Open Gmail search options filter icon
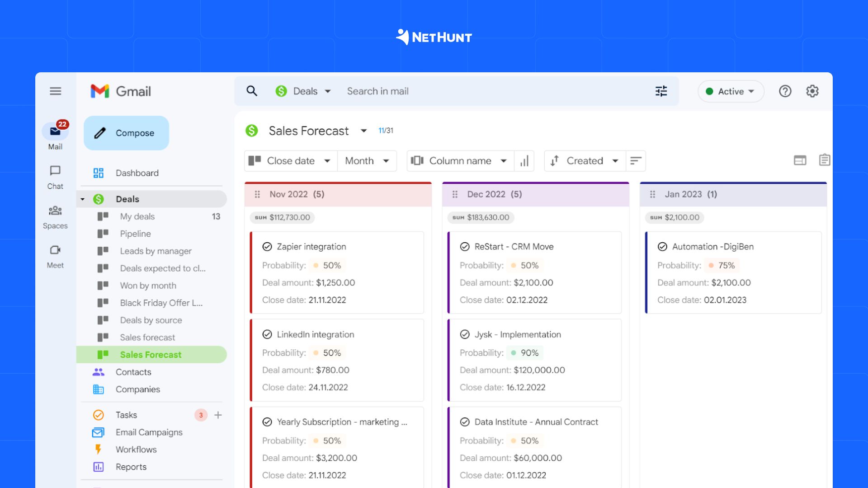 (x=661, y=91)
